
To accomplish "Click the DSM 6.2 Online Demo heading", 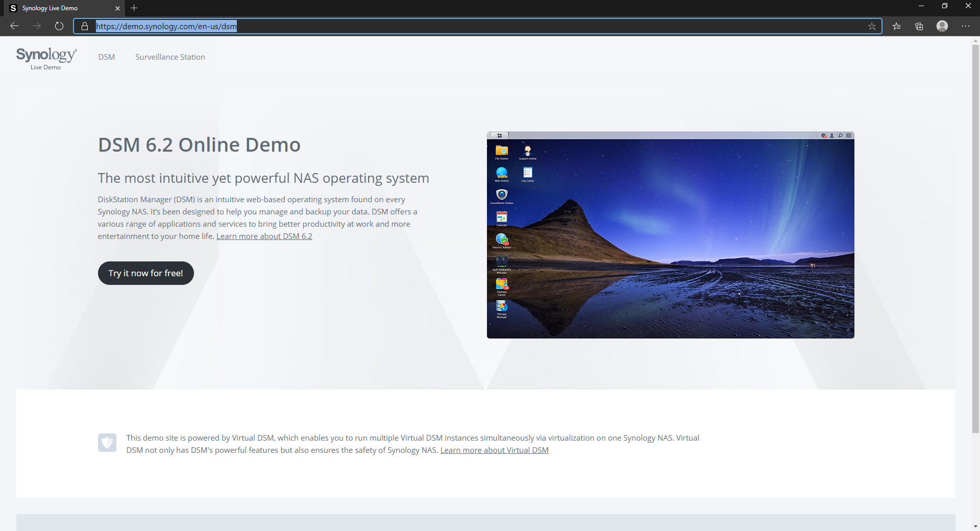I will point(199,145).
